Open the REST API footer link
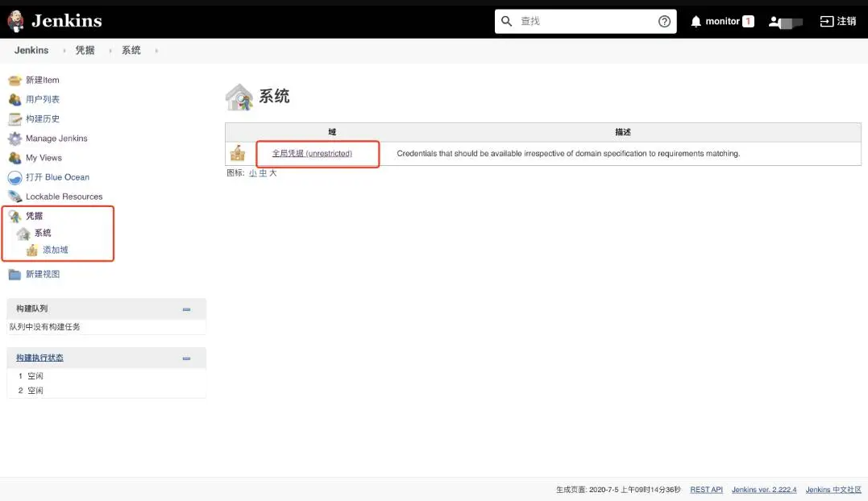 tap(706, 490)
